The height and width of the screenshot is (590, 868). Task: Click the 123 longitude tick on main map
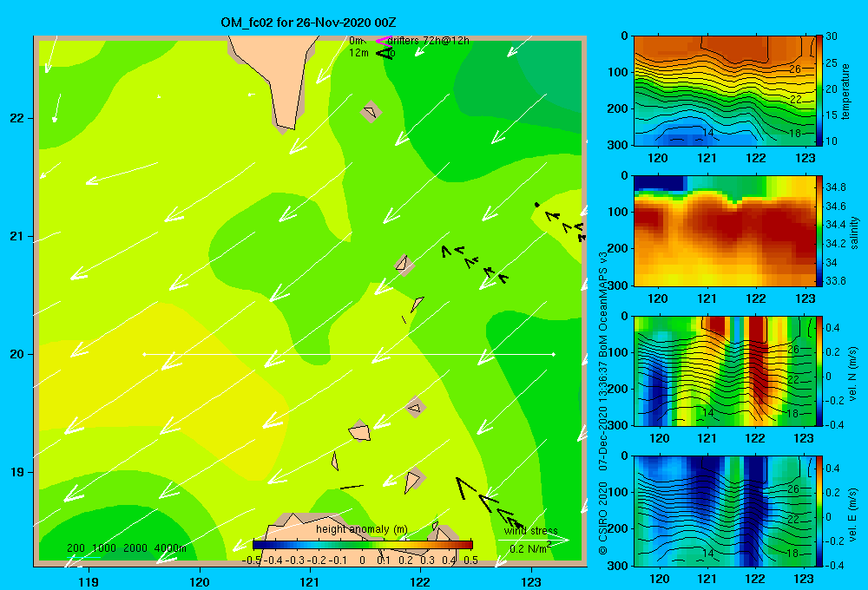[531, 581]
